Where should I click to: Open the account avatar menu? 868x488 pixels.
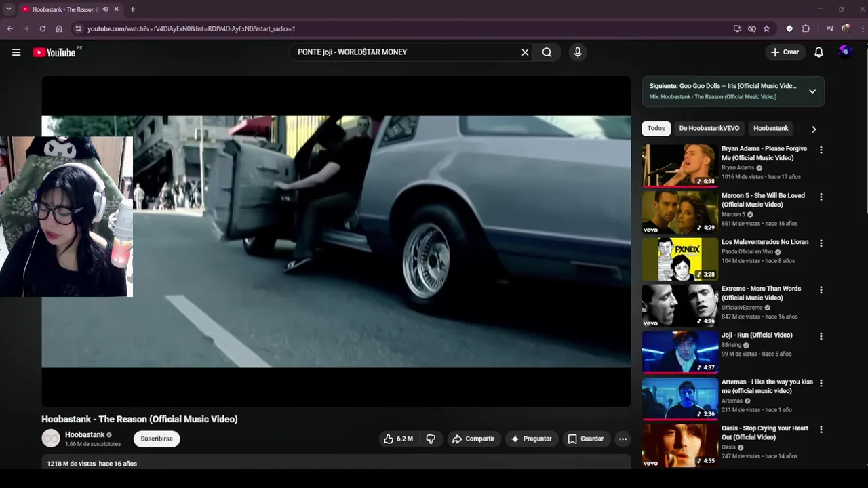(845, 52)
